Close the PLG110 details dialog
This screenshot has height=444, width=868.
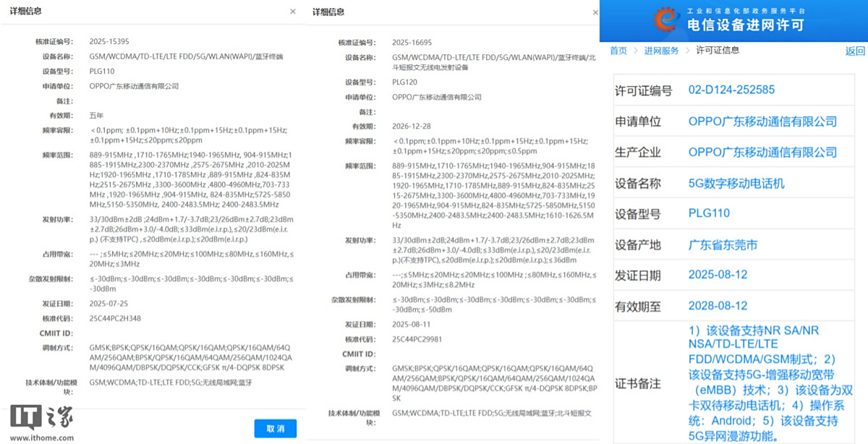pyautogui.click(x=292, y=12)
